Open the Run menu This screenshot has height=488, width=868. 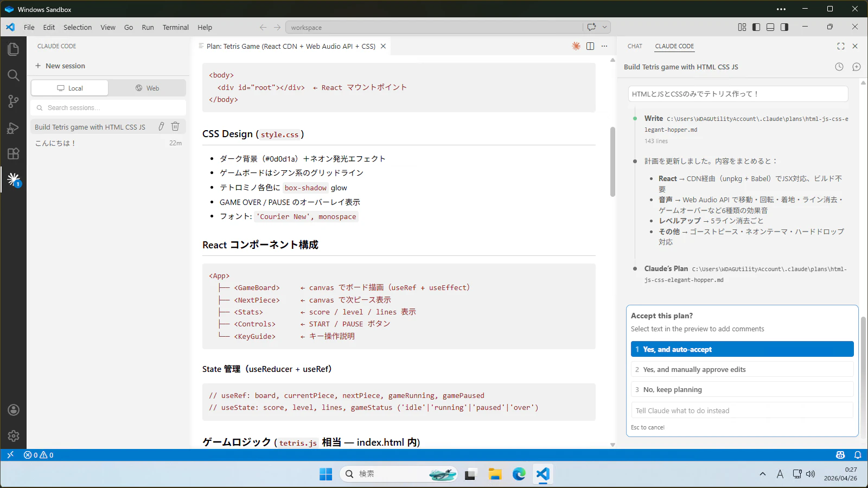(x=148, y=27)
